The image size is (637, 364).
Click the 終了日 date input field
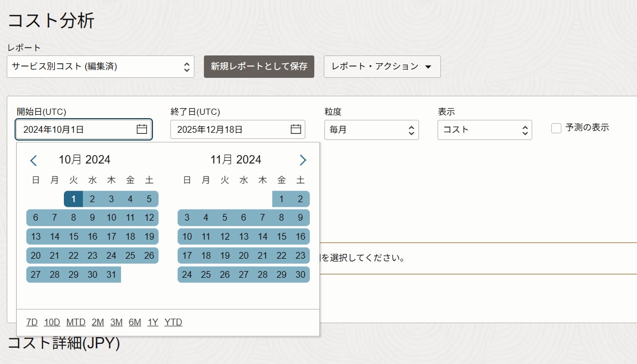[230, 129]
